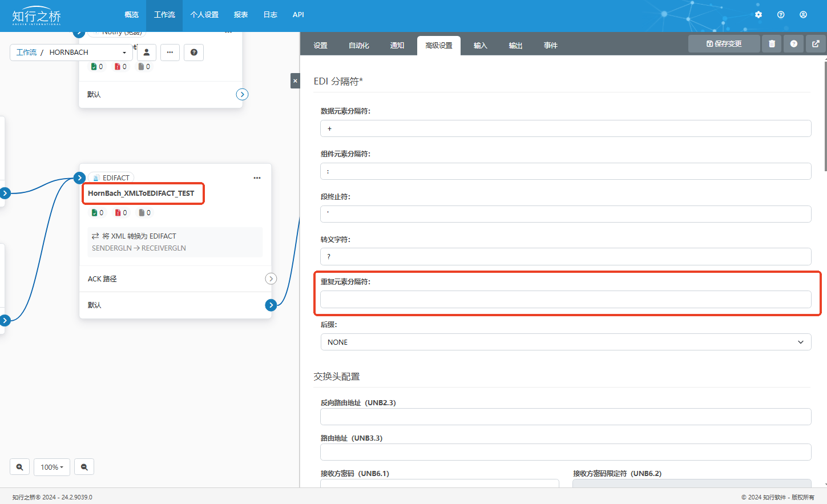The height and width of the screenshot is (504, 827).
Task: Switch to the 事件 tab
Action: tap(550, 46)
